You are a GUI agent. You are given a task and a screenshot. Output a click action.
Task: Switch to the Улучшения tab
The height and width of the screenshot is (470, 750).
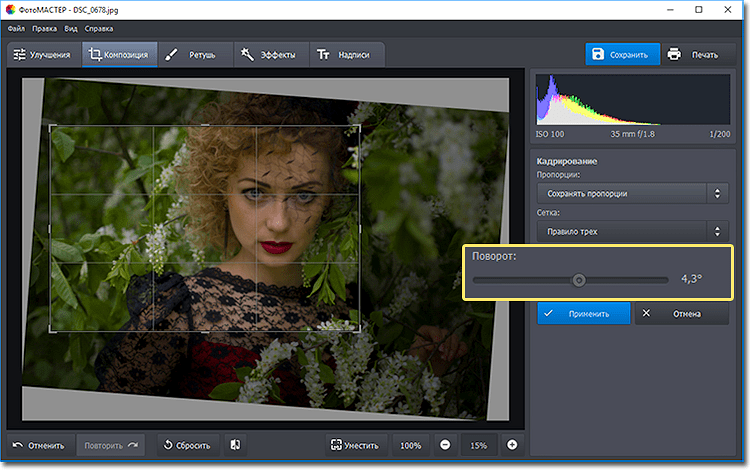[42, 54]
